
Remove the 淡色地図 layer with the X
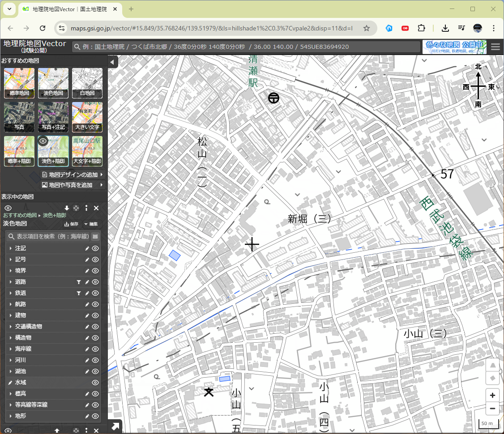point(96,208)
